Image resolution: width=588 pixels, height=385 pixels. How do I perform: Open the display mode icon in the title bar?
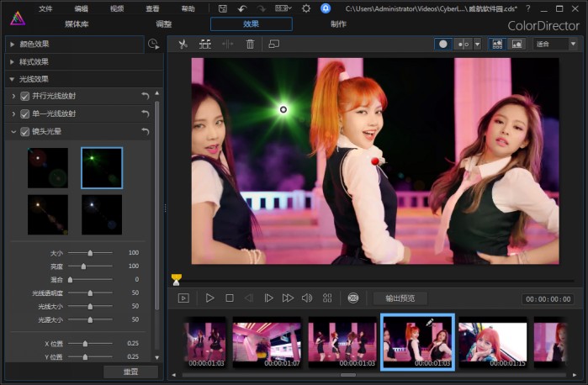click(283, 8)
